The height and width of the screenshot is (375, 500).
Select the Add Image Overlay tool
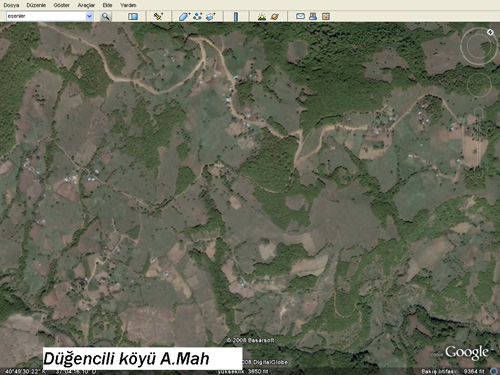coord(211,16)
